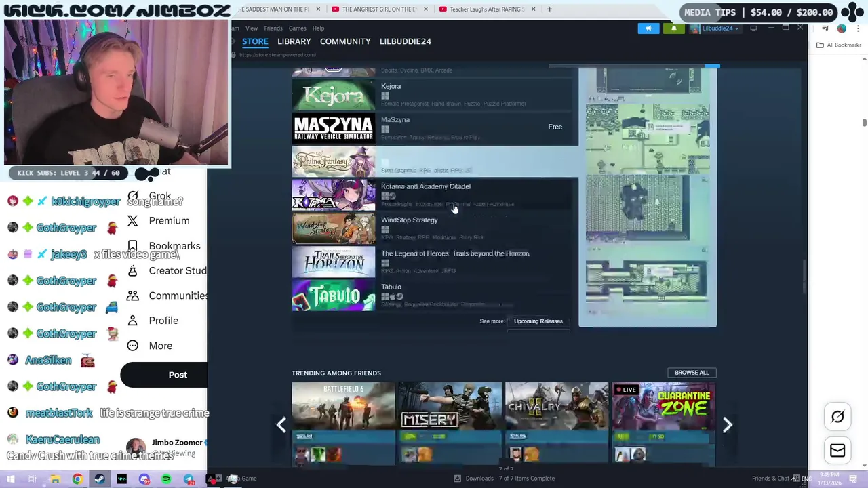Open Spotify from the taskbar
Image resolution: width=868 pixels, height=488 pixels.
(x=166, y=479)
